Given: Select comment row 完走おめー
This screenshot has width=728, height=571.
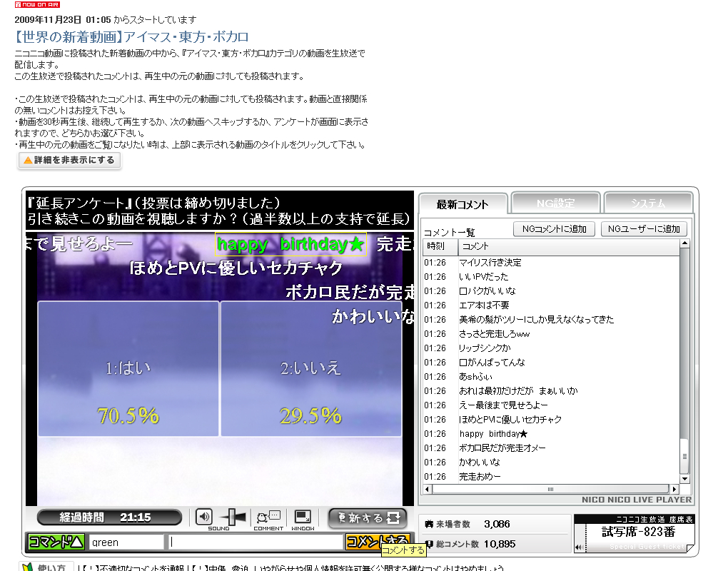Looking at the screenshot, I should pos(551,477).
